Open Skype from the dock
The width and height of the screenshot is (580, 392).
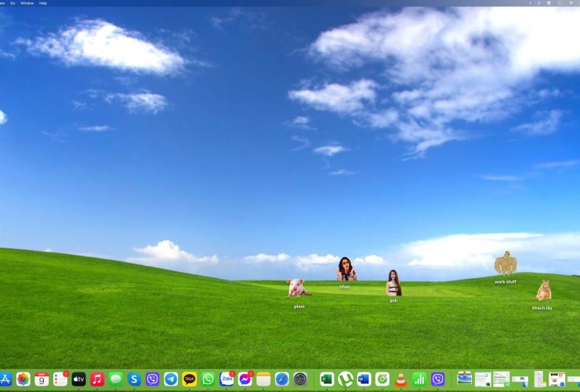tap(134, 379)
